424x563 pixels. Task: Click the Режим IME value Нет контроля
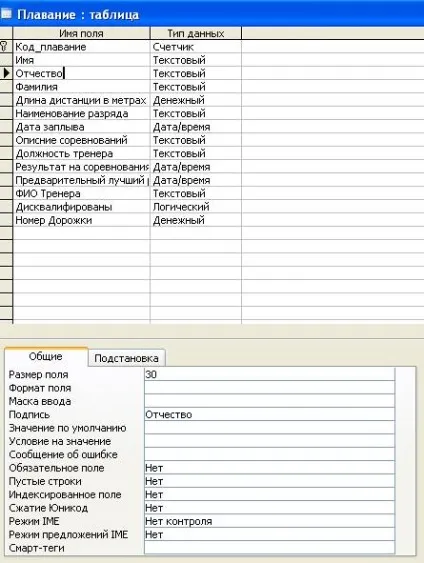pyautogui.click(x=269, y=521)
